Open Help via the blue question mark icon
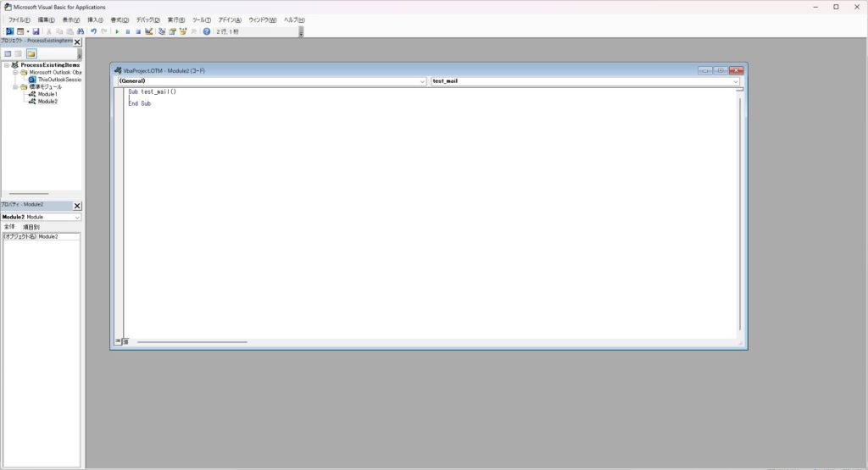The height and width of the screenshot is (470, 868). (206, 31)
